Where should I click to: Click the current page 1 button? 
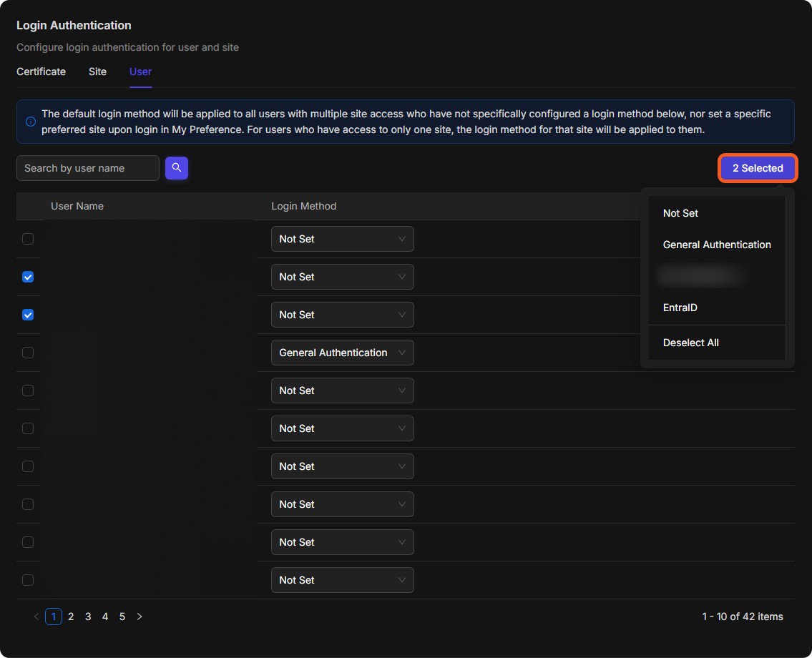pos(54,617)
